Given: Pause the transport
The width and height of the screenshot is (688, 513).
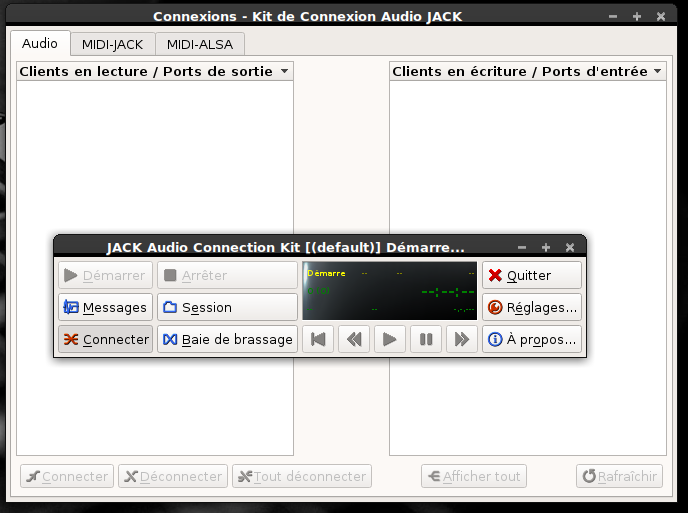Looking at the screenshot, I should [426, 339].
